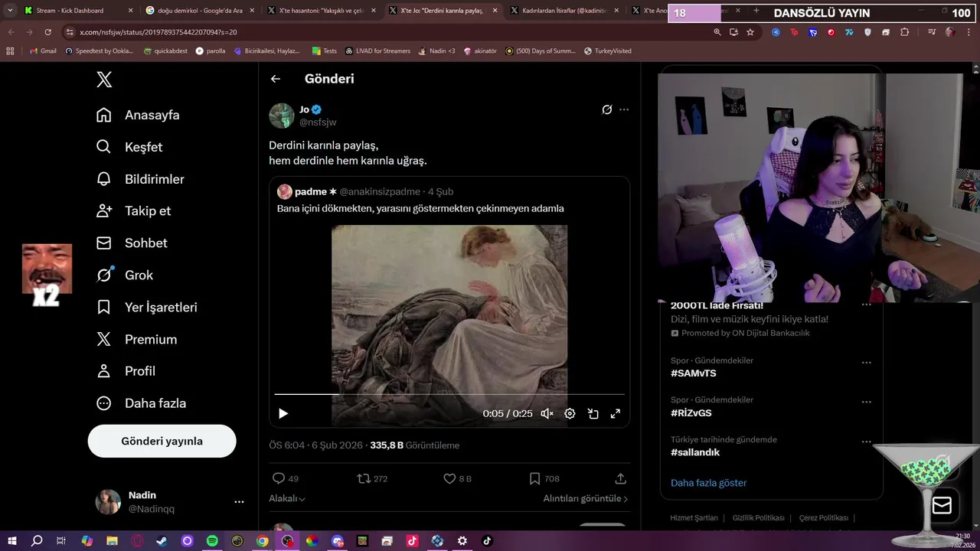980x551 pixels.
Task: Open more options for #RİZvGS trend
Action: click(x=867, y=402)
